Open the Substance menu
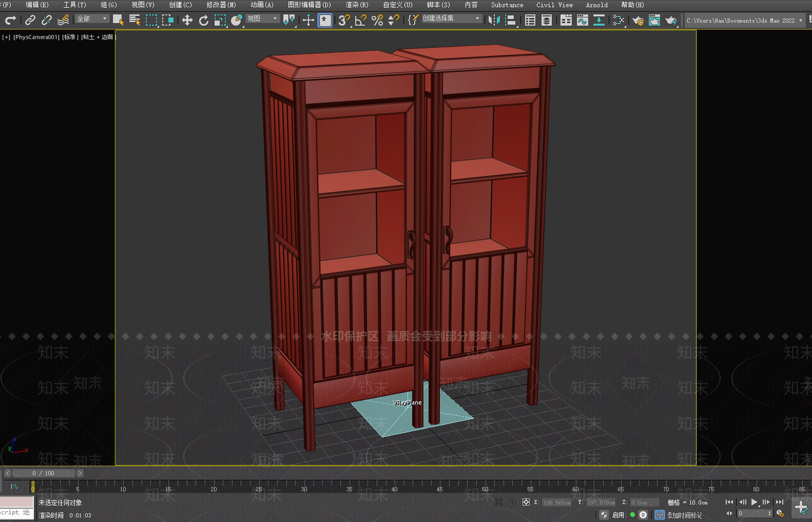 (507, 5)
